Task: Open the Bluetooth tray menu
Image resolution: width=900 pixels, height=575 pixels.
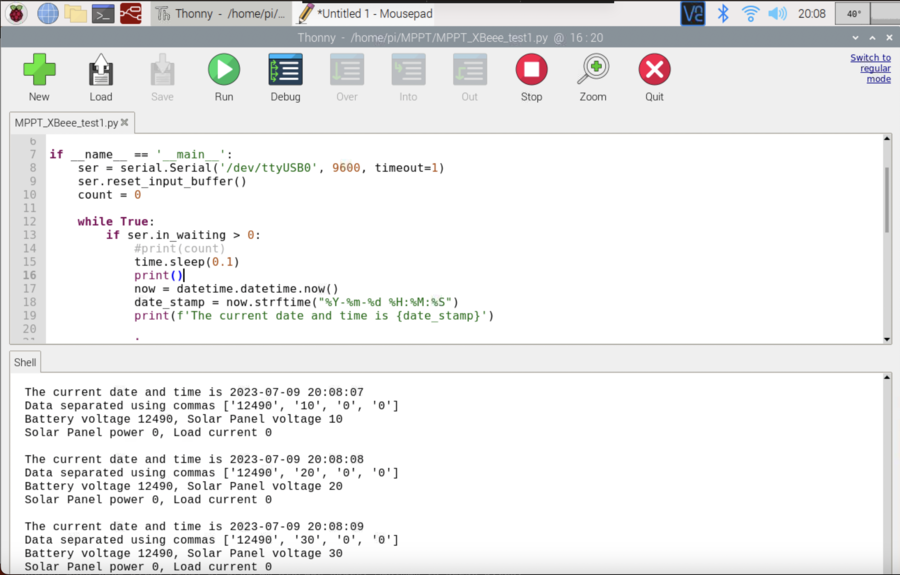Action: pyautogui.click(x=723, y=13)
